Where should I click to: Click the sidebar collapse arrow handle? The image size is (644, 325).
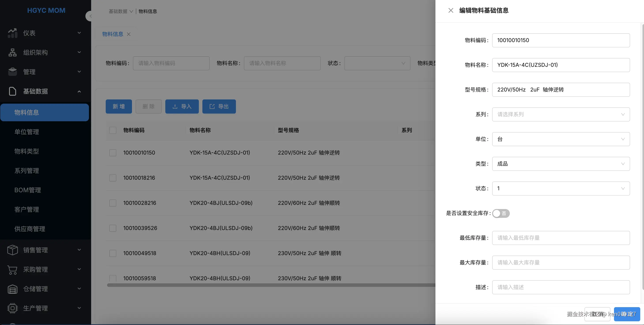pyautogui.click(x=90, y=16)
